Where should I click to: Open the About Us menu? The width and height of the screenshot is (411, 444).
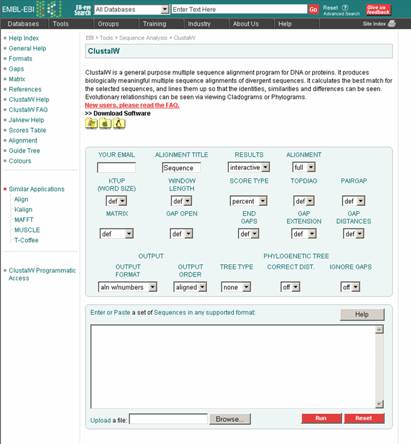[x=246, y=24]
